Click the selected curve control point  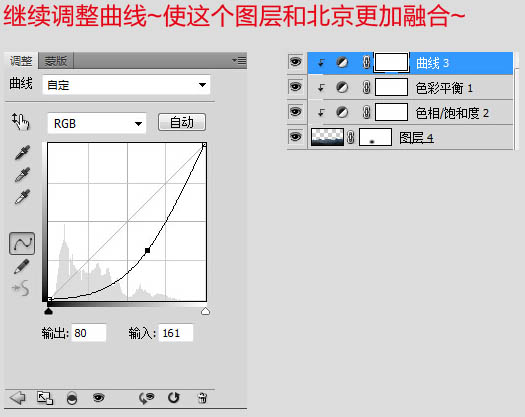(x=147, y=250)
